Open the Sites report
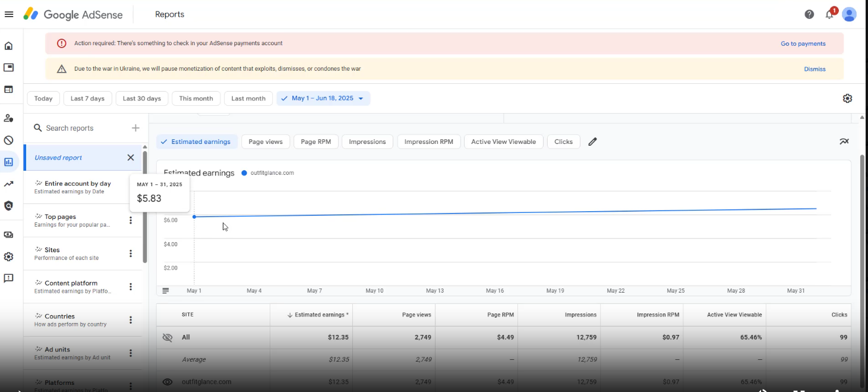 click(77, 254)
